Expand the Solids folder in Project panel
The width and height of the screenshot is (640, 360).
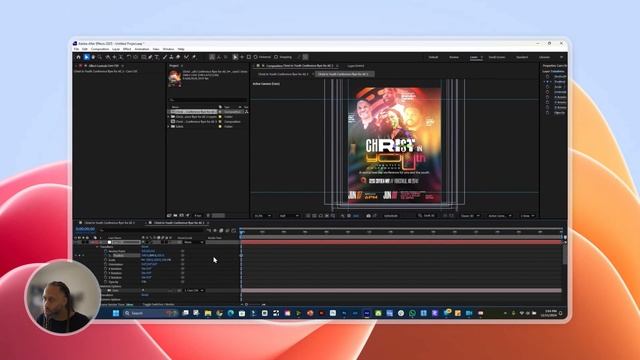(x=169, y=127)
